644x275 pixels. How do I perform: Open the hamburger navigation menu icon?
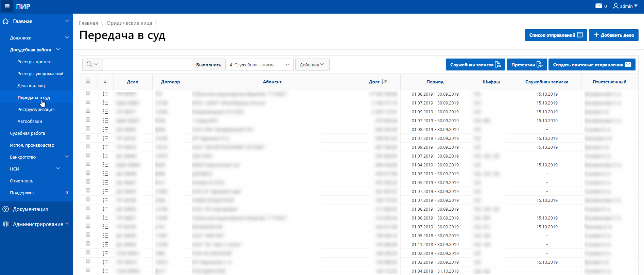(7, 6)
